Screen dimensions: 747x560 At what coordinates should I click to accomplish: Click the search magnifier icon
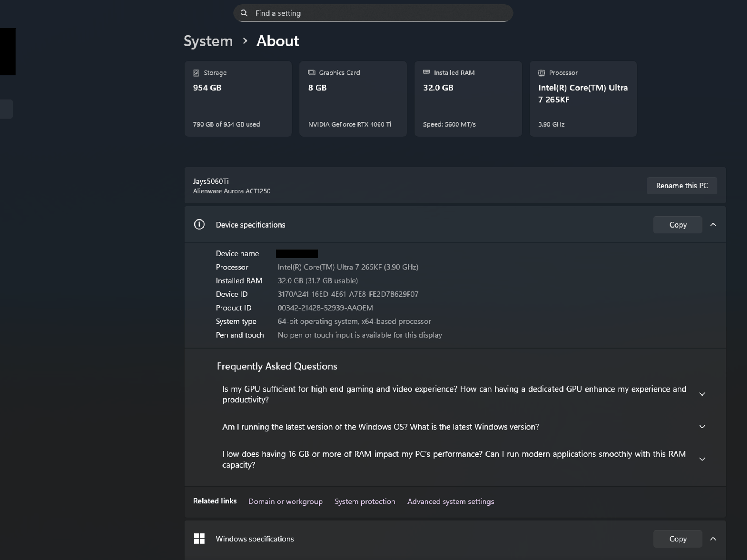pos(244,13)
